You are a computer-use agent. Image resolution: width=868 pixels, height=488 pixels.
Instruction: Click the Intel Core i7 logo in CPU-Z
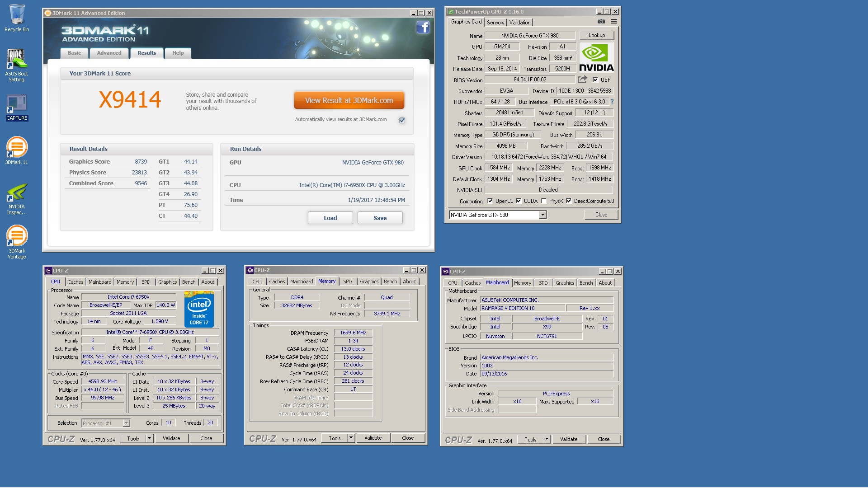click(x=199, y=310)
